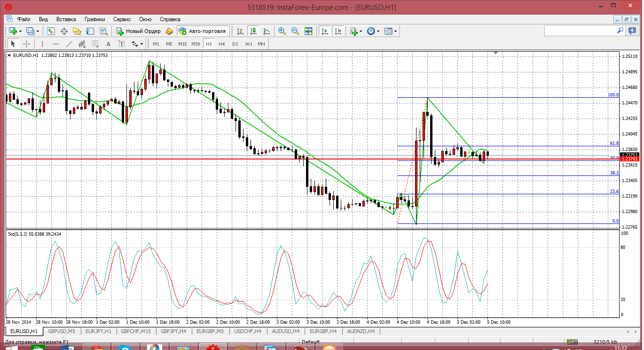Open the periodicity clock dropdown
This screenshot has width=644, height=350.
click(378, 31)
